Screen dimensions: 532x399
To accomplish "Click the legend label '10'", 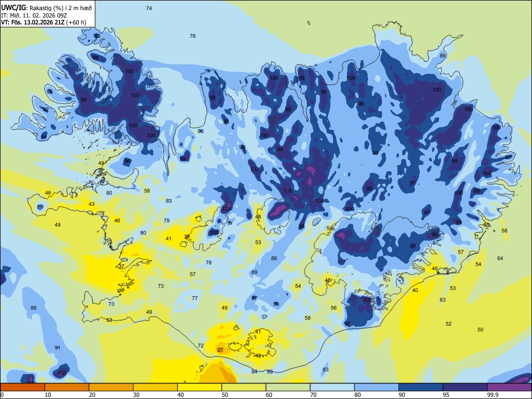I will click(48, 395).
